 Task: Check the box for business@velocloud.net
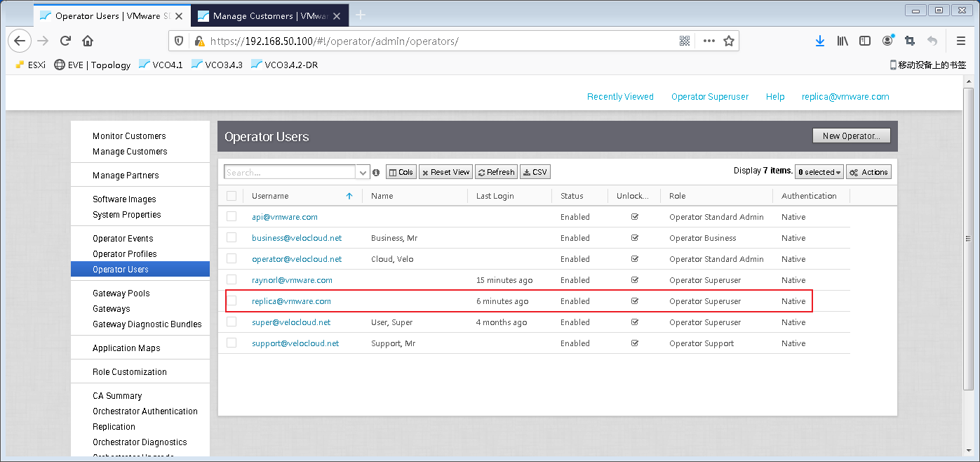(231, 237)
